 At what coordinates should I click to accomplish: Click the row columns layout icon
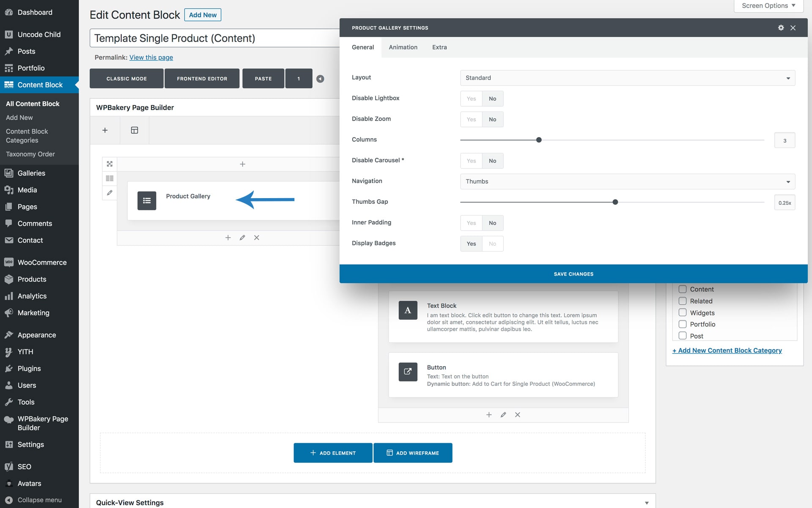[x=110, y=178]
